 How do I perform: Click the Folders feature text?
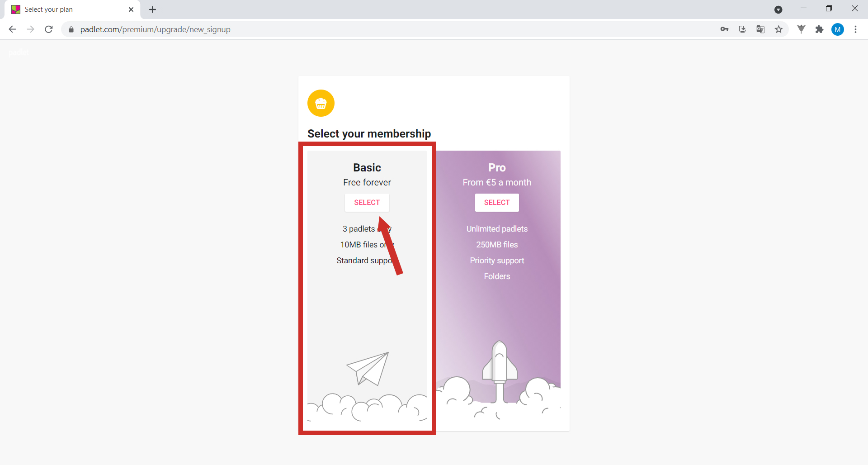[497, 276]
